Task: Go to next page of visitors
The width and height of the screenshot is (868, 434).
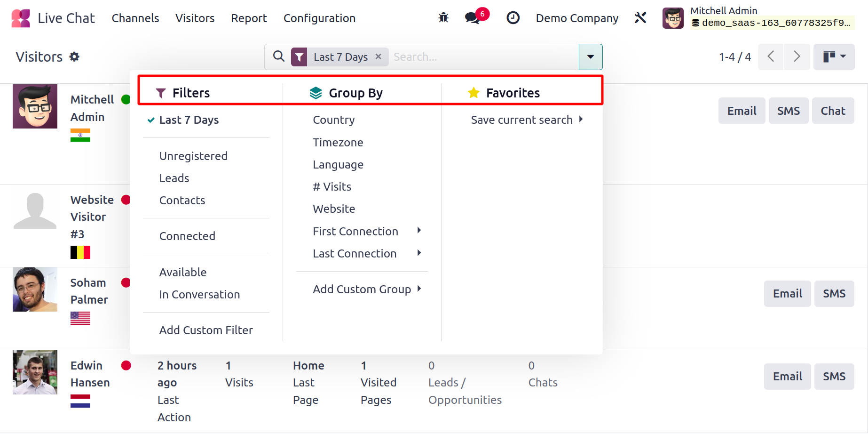Action: (x=797, y=57)
